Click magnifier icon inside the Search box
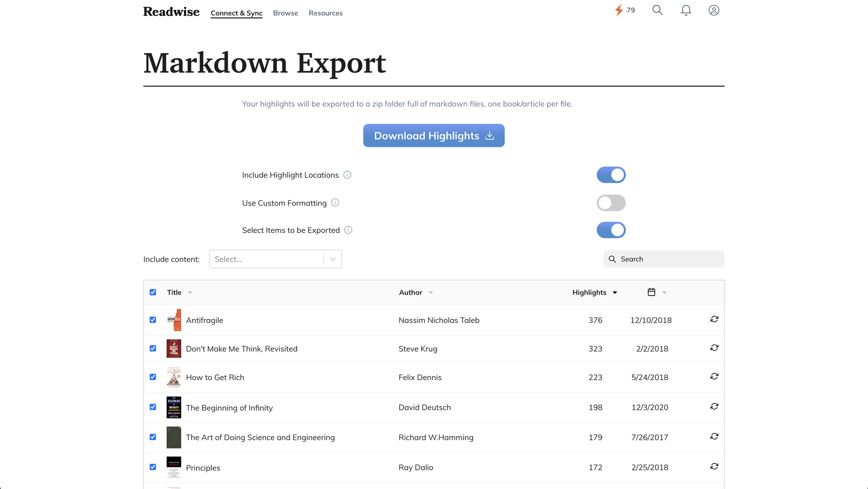The image size is (868, 489). click(612, 259)
